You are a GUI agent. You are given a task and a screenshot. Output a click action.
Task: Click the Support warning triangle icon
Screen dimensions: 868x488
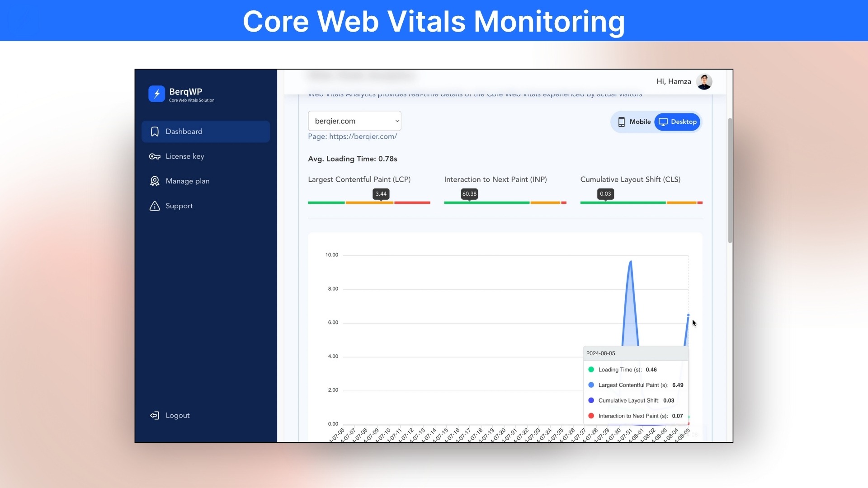coord(155,206)
